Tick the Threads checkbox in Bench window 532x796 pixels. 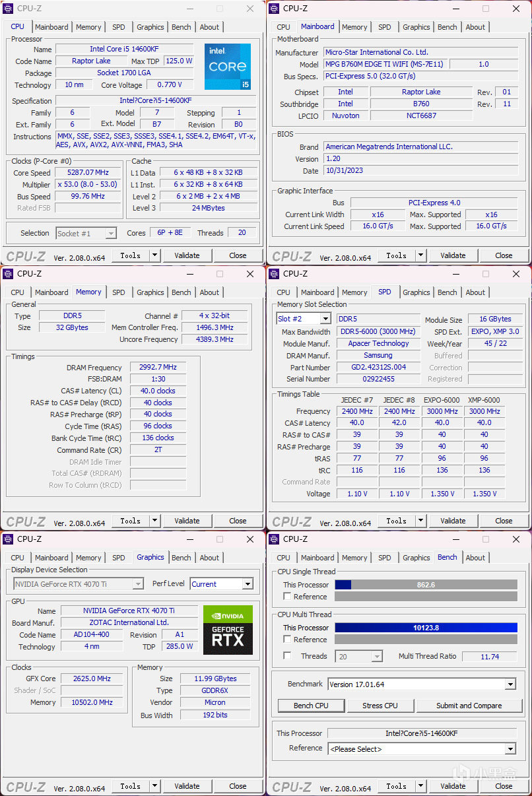tap(286, 656)
